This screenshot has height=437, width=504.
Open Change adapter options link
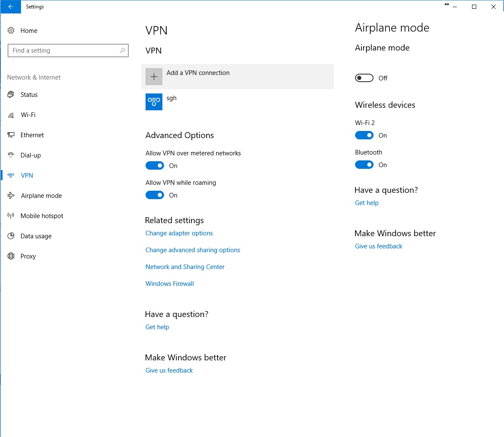(179, 233)
